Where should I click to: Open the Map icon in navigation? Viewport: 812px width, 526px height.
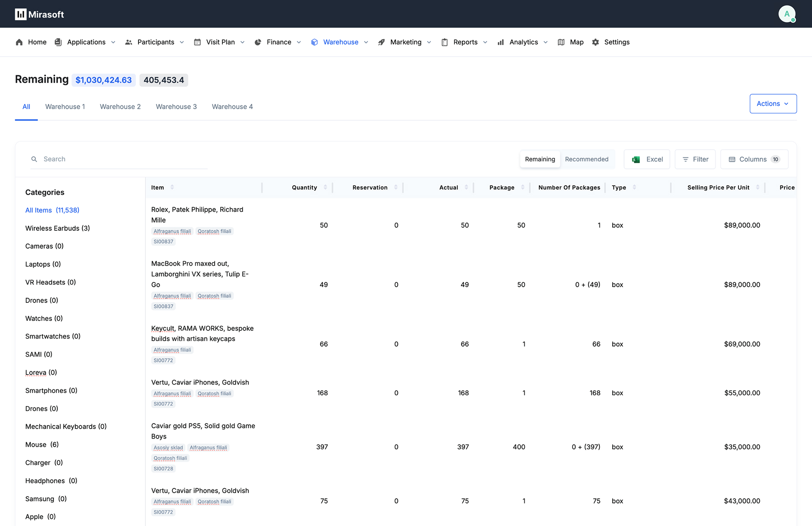(561, 42)
